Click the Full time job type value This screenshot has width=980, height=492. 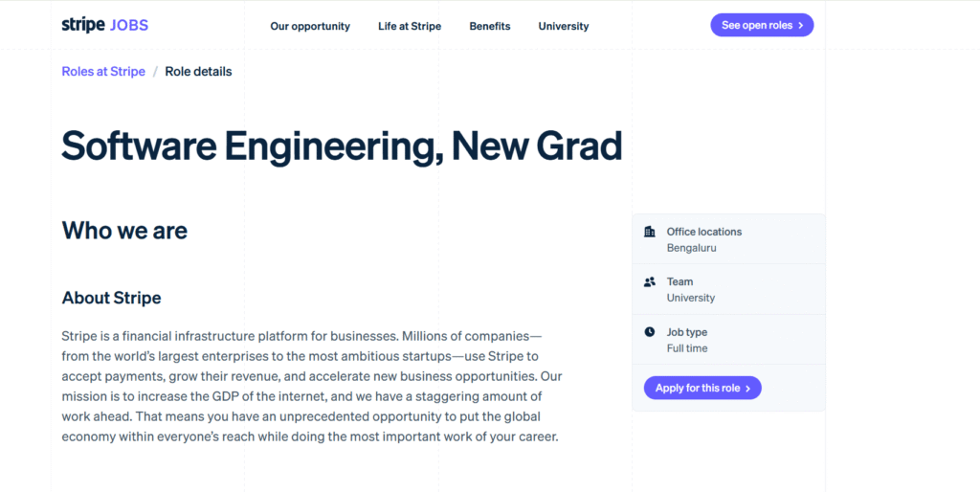tap(687, 348)
